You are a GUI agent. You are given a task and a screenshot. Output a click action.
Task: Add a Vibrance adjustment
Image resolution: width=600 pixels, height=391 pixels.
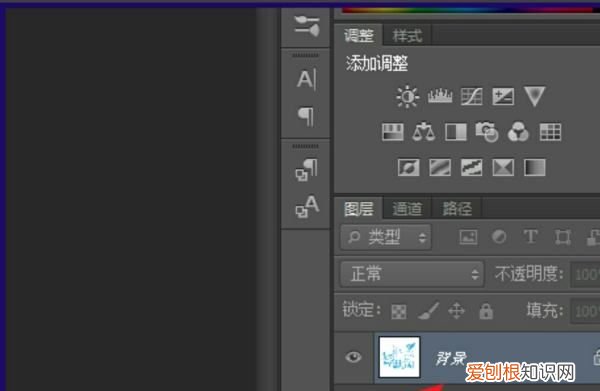[x=535, y=96]
